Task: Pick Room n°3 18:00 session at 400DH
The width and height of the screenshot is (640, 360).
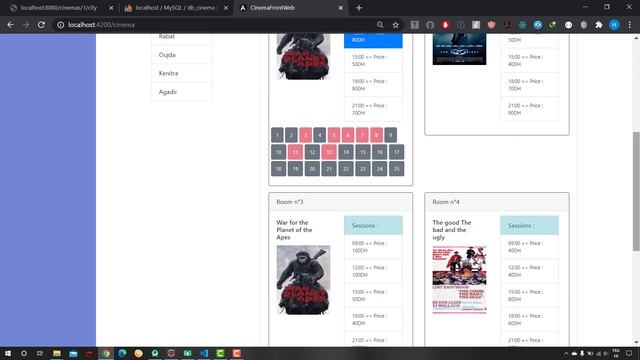Action: pyautogui.click(x=373, y=320)
